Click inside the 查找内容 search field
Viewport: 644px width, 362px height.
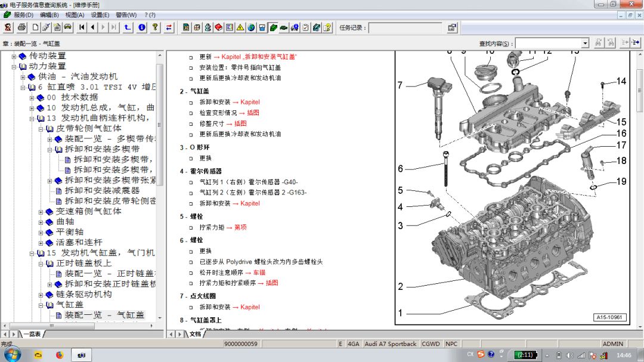(x=547, y=43)
